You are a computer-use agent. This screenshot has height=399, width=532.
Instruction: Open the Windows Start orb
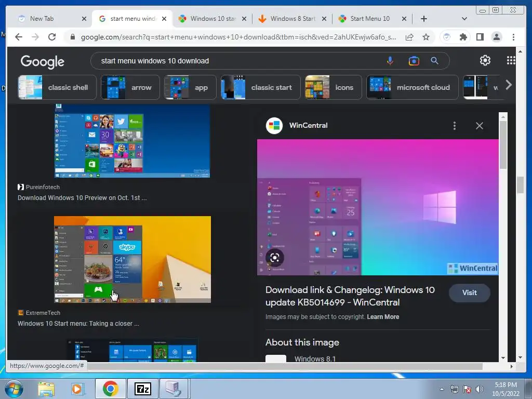coord(14,389)
